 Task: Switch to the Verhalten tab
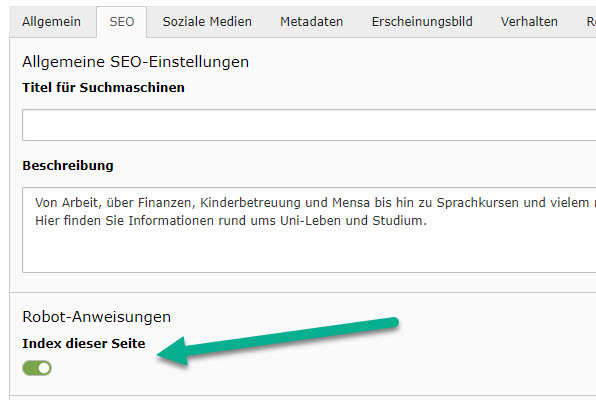[x=529, y=22]
